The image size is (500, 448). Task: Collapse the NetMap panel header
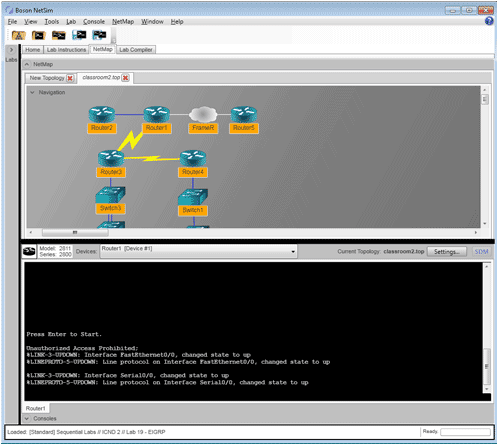click(x=27, y=64)
